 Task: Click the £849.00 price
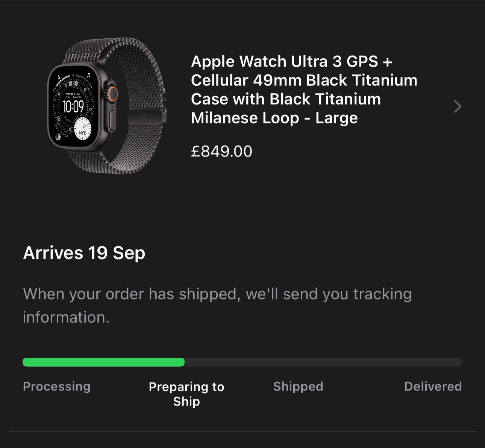[x=221, y=152]
